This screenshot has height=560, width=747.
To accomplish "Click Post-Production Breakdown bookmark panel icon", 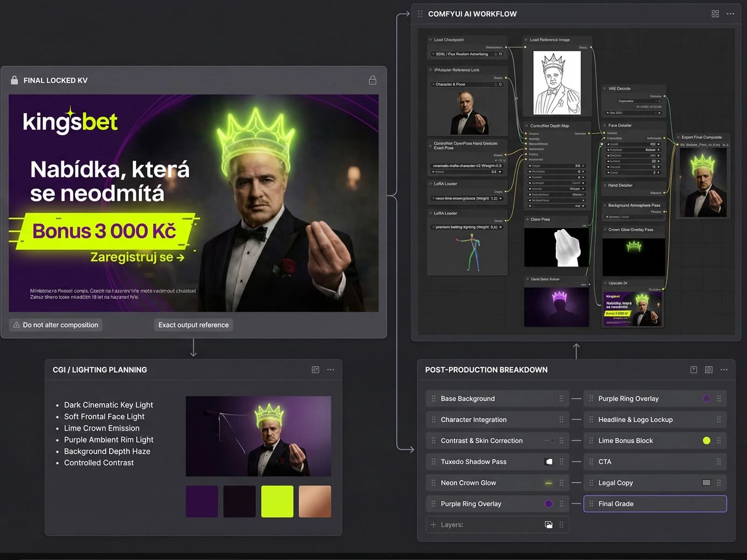I will 694,370.
